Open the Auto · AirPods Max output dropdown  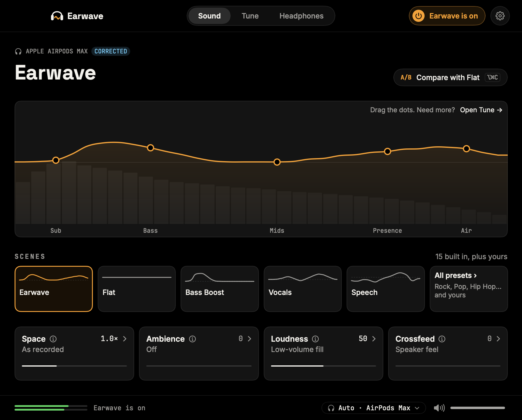374,408
